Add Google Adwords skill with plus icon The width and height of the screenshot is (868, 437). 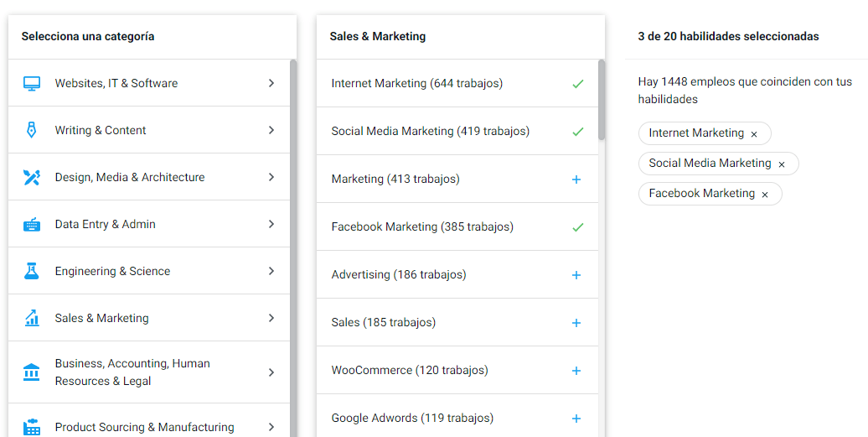pyautogui.click(x=576, y=419)
